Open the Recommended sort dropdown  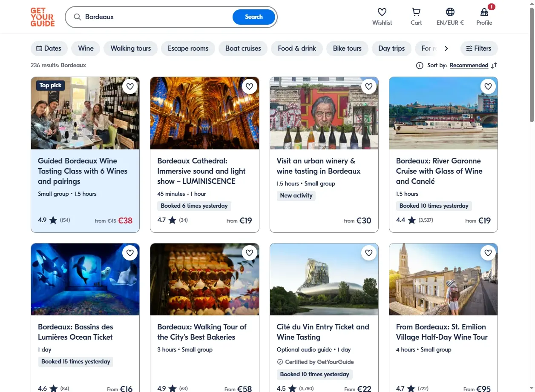[x=469, y=66]
